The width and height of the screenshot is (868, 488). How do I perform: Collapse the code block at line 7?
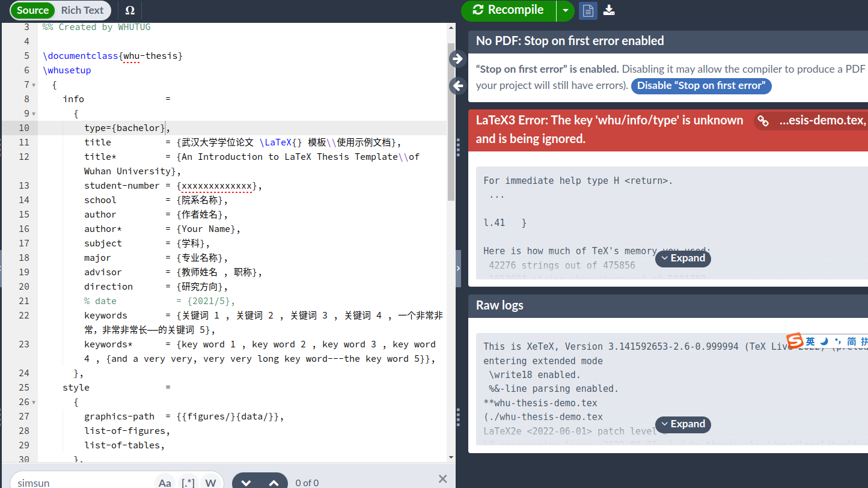34,85
